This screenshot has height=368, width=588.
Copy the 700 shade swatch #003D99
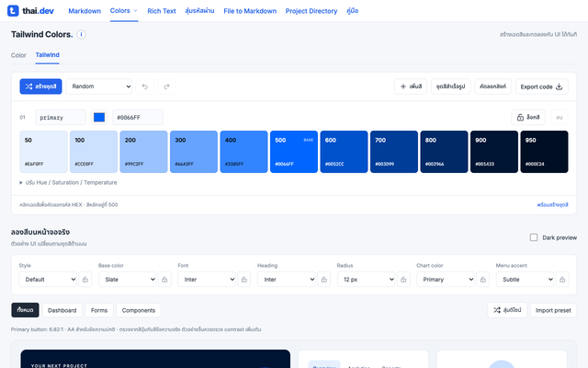pos(394,152)
